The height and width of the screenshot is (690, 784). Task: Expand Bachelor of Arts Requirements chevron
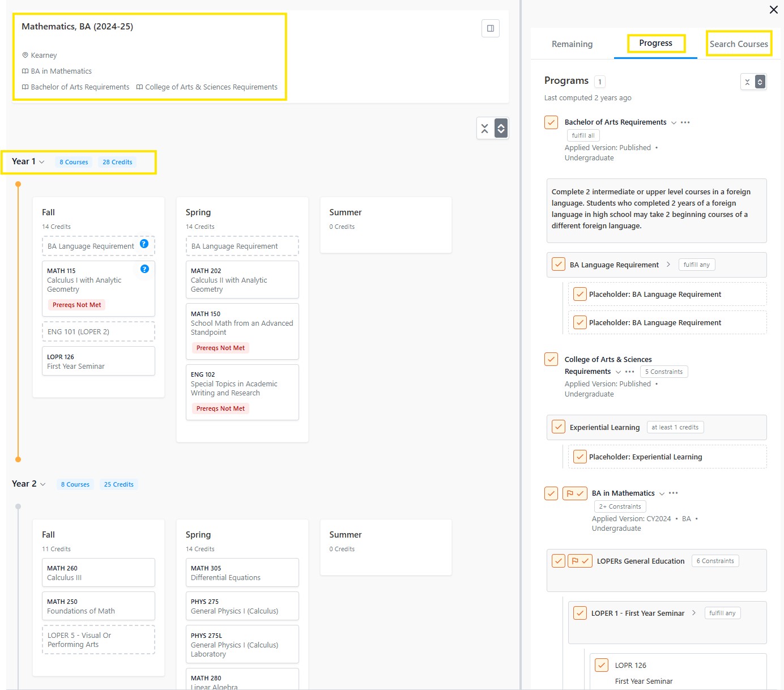tap(674, 122)
